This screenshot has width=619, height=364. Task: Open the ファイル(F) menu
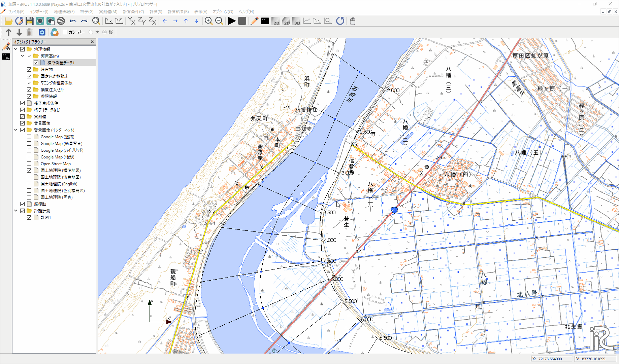tap(16, 11)
